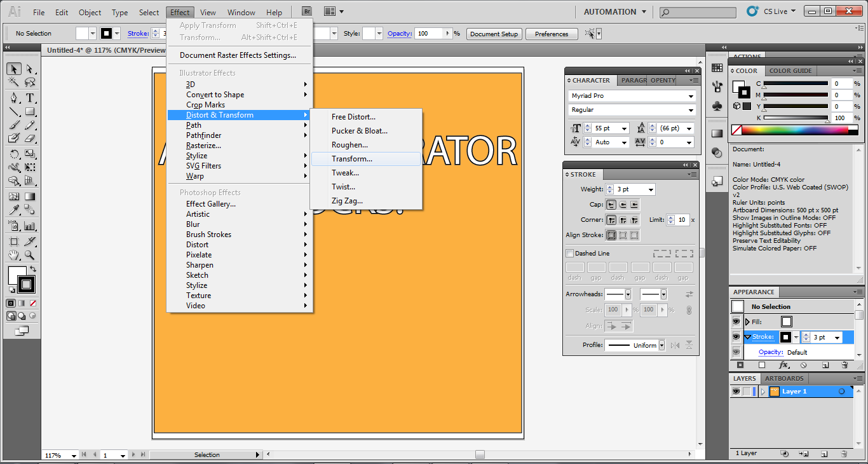Screen dimensions: 868x464
Task: Click the Stroke link in control bar
Action: pos(139,34)
